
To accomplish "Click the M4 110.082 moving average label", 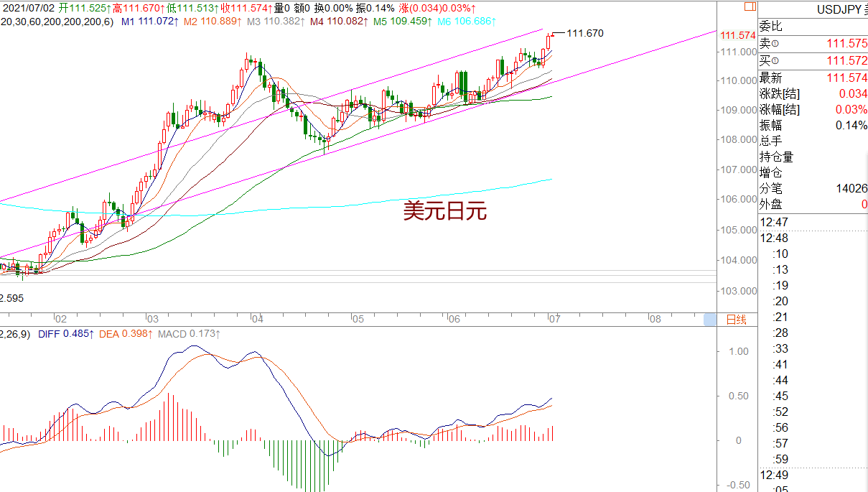I will (340, 22).
